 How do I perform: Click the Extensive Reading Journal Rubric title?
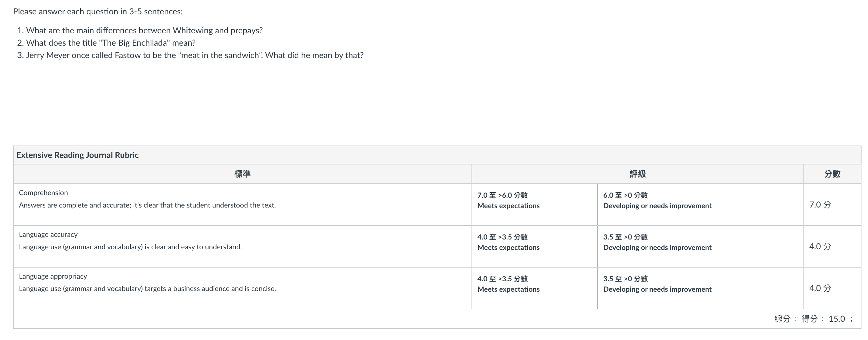[x=78, y=155]
